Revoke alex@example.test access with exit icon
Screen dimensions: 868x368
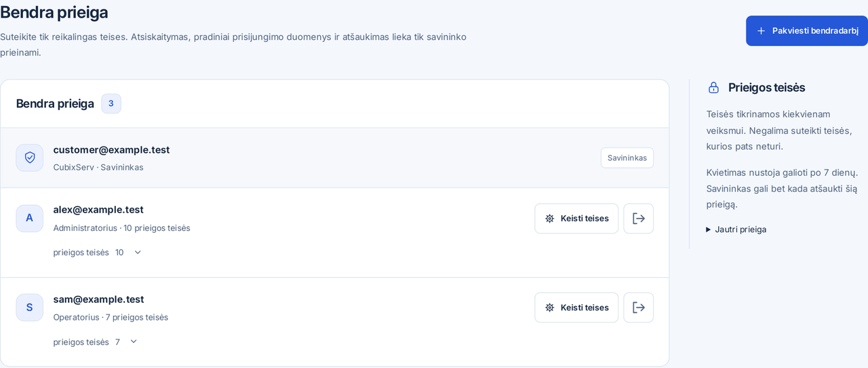point(638,219)
